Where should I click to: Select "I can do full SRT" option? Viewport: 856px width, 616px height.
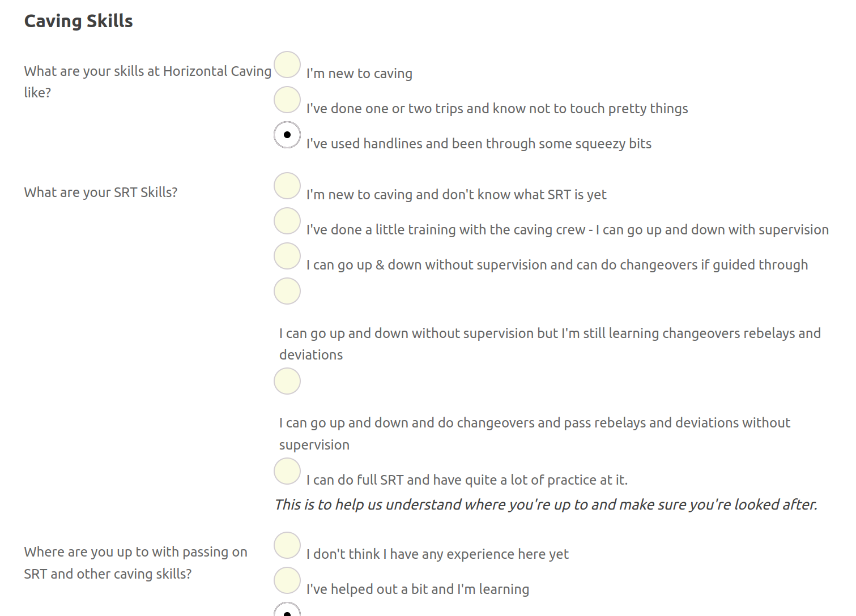click(287, 471)
